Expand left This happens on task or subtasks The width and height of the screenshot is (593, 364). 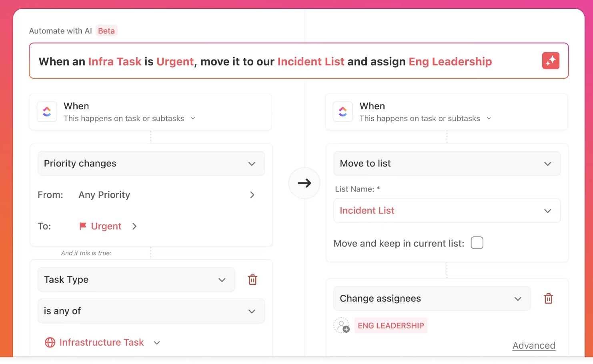tap(193, 118)
